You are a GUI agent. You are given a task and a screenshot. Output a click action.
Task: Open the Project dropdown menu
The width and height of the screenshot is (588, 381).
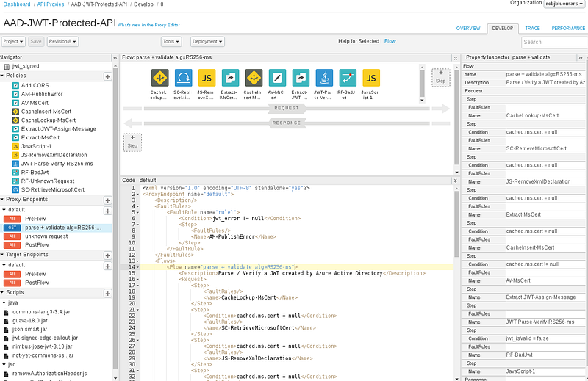13,42
